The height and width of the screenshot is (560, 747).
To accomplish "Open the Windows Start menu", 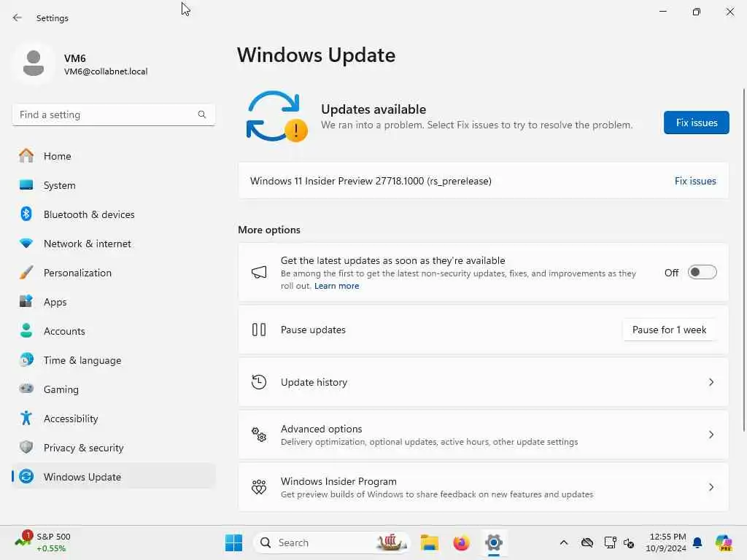I will (x=233, y=542).
